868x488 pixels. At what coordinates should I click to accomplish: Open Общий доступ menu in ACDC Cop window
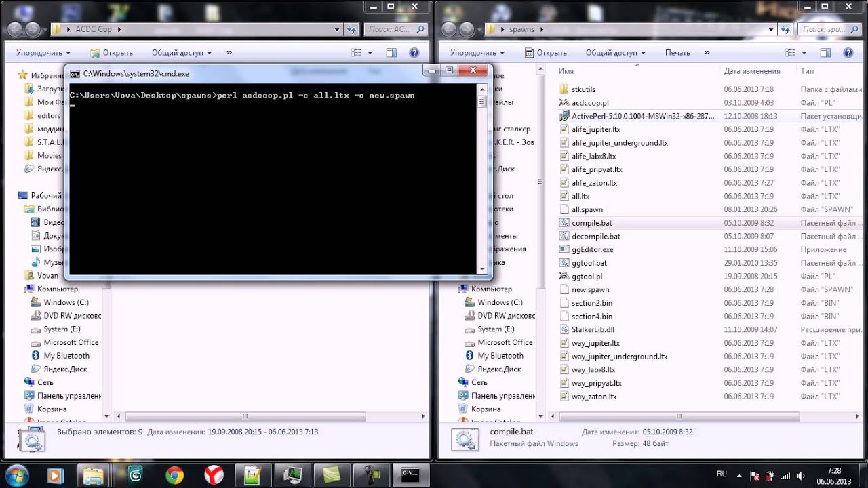coord(182,53)
